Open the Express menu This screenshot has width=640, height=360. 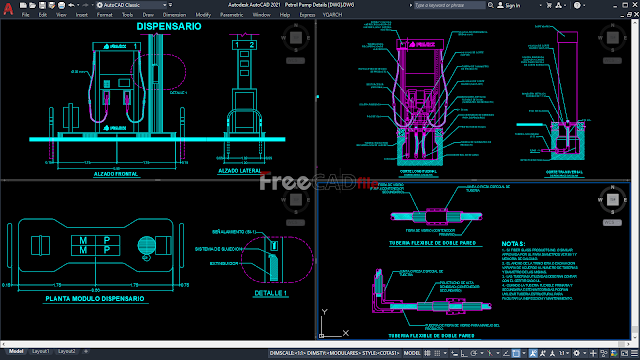pyautogui.click(x=307, y=15)
